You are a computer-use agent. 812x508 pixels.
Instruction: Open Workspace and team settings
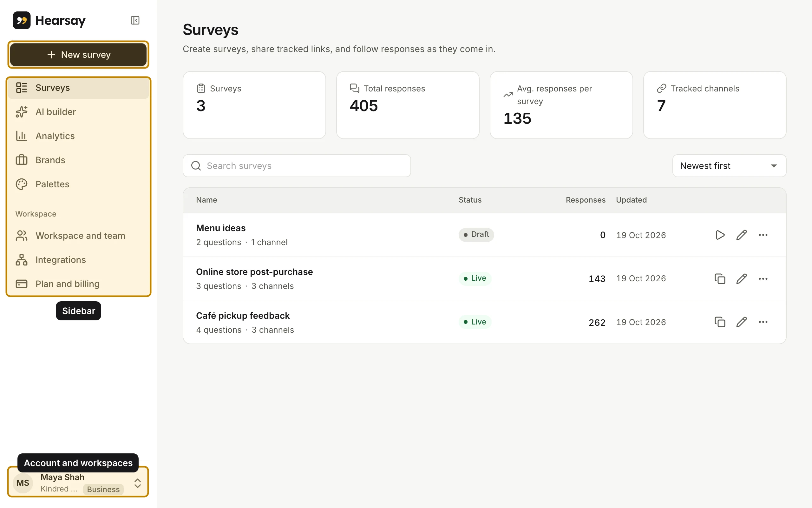point(78,236)
